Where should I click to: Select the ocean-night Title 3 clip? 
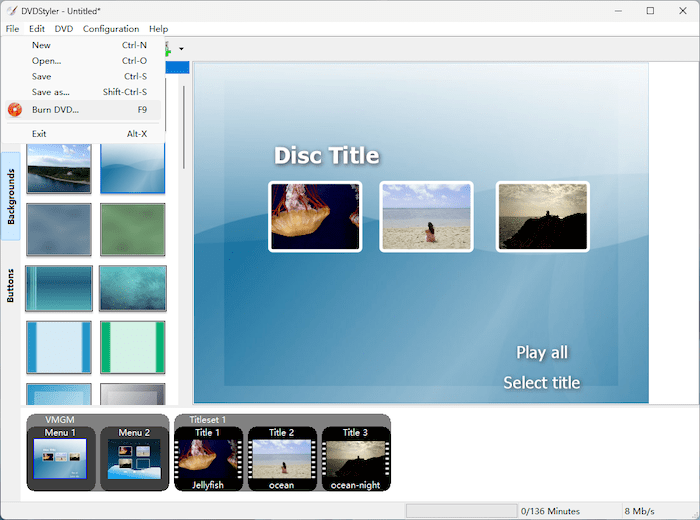click(356, 460)
